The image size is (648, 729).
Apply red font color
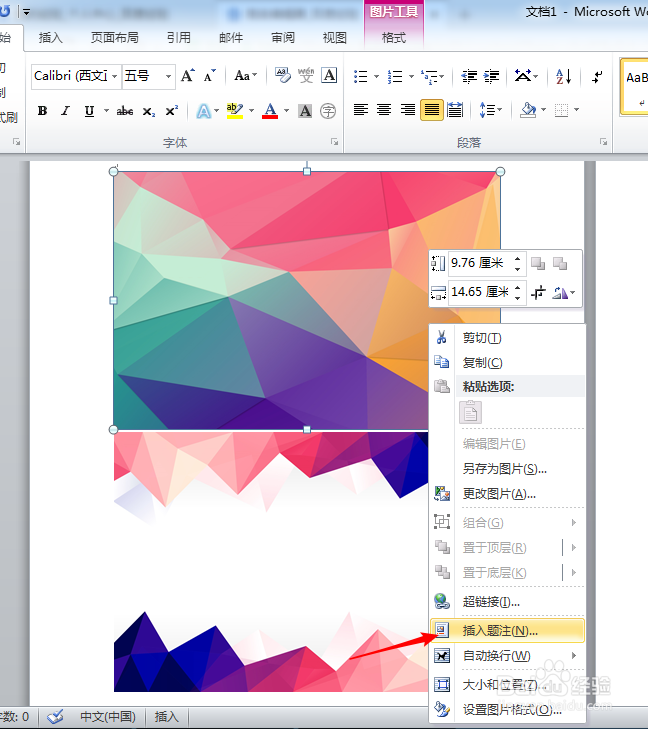(270, 111)
